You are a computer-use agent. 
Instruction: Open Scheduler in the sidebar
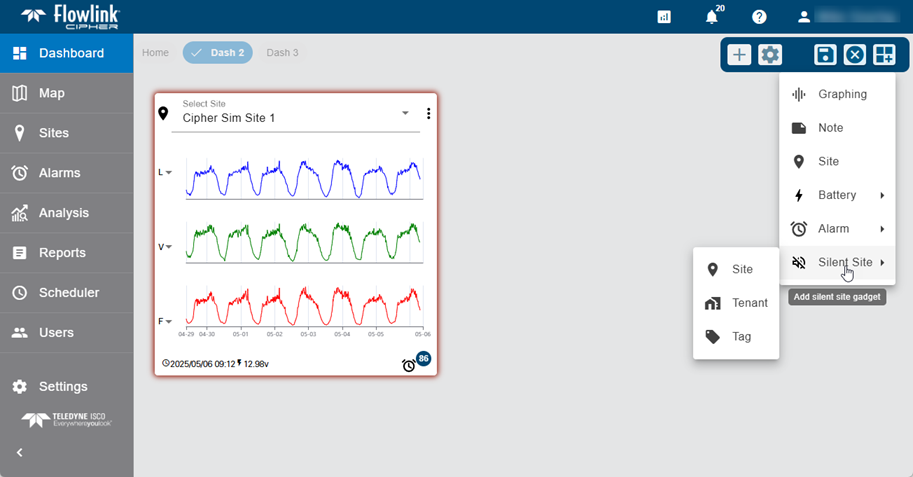pyautogui.click(x=67, y=293)
